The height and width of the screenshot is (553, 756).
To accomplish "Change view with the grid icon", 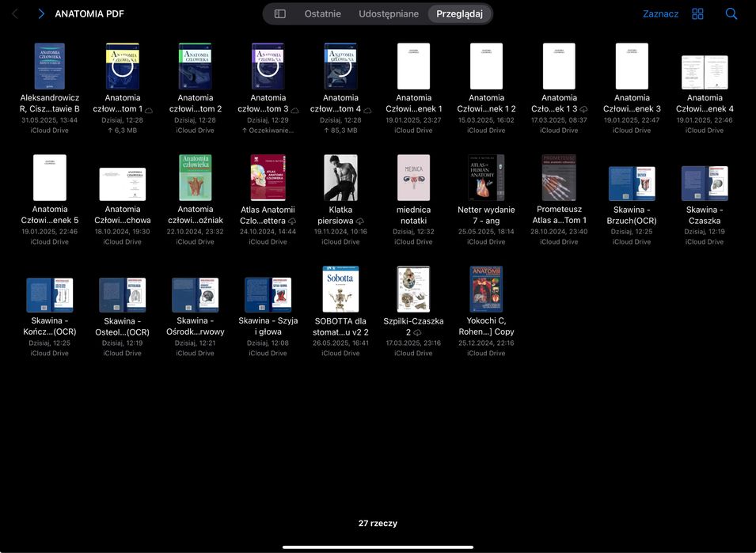I will pyautogui.click(x=697, y=14).
